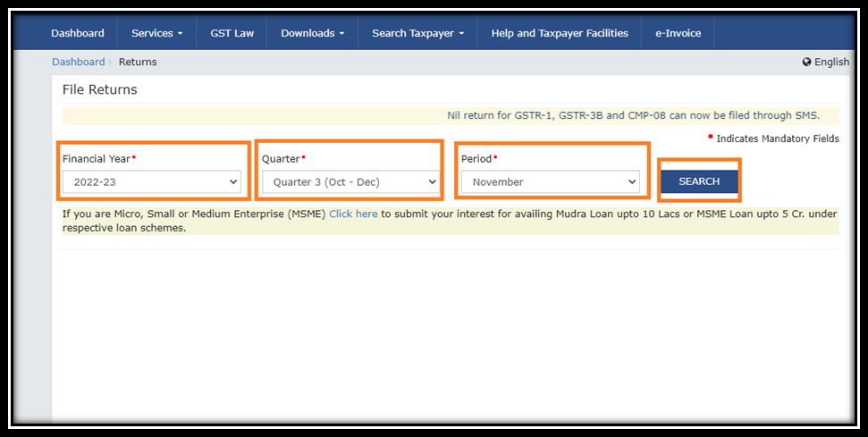Go to Dashboard via the breadcrumb

click(78, 62)
